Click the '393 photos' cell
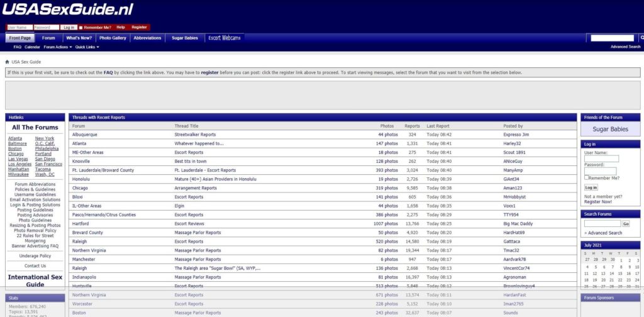Screen dimensions: 644x317 [387, 170]
